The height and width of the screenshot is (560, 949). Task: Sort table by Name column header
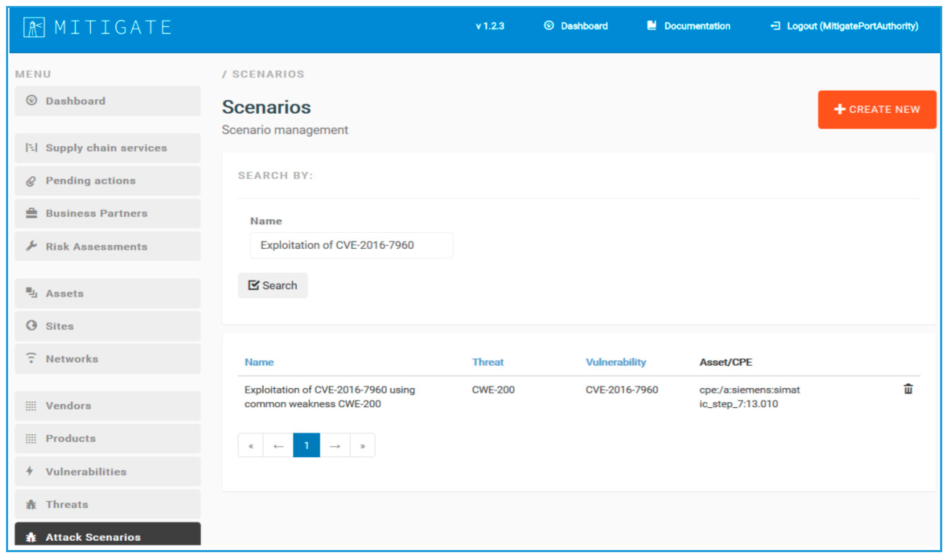(259, 362)
